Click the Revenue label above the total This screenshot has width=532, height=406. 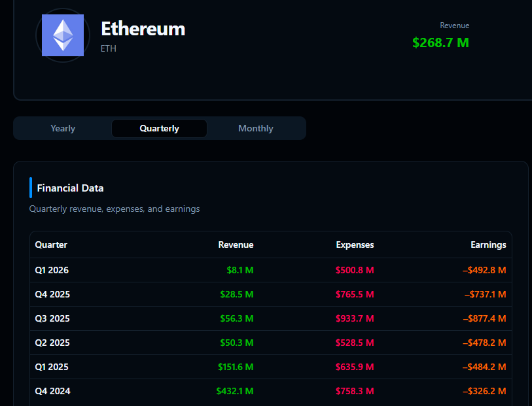click(454, 25)
